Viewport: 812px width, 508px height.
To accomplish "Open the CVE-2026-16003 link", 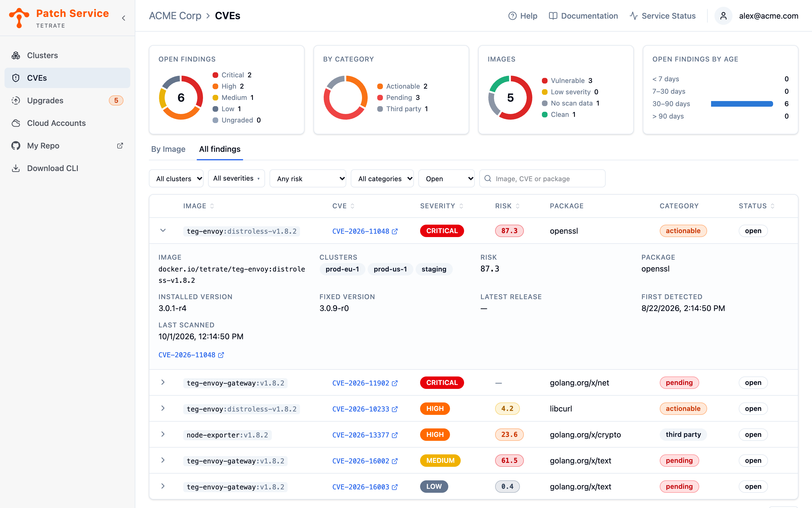I will [365, 487].
